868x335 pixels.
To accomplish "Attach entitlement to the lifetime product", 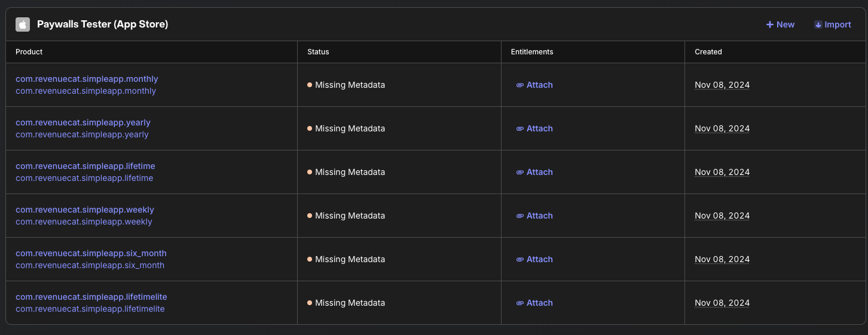I will pyautogui.click(x=534, y=172).
